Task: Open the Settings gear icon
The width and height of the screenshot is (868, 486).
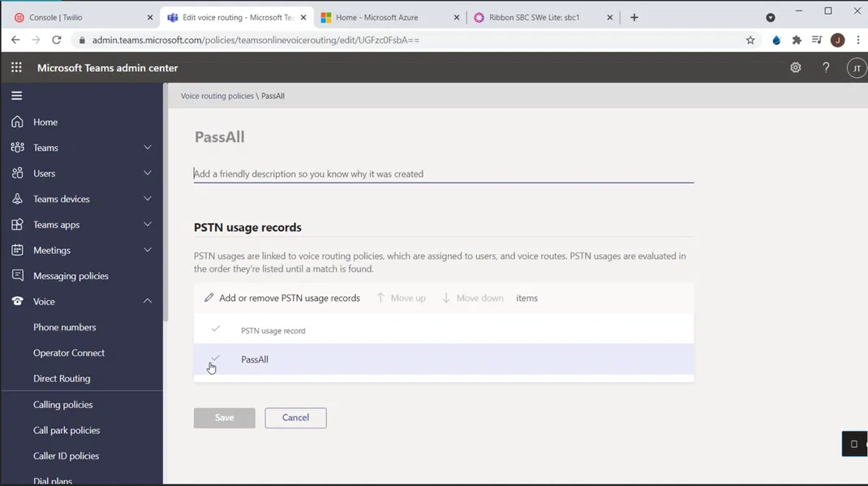Action: pyautogui.click(x=795, y=68)
